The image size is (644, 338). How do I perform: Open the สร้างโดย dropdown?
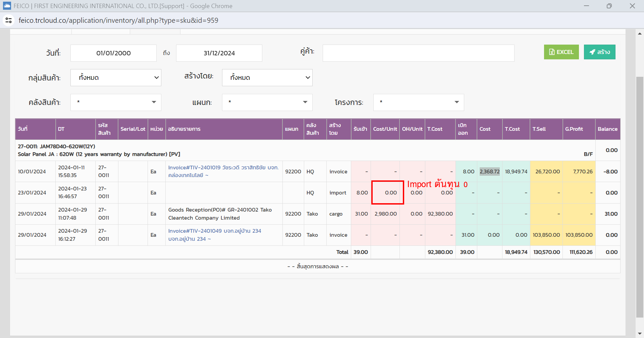click(x=267, y=77)
